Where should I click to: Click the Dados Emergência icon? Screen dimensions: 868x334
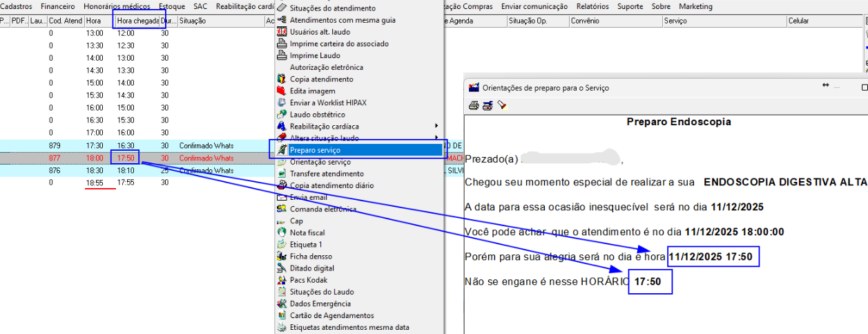click(281, 304)
